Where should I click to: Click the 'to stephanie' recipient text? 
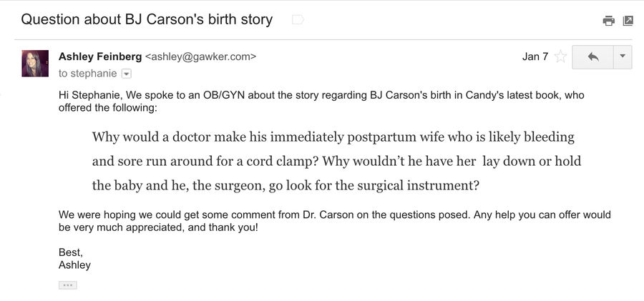coord(88,74)
